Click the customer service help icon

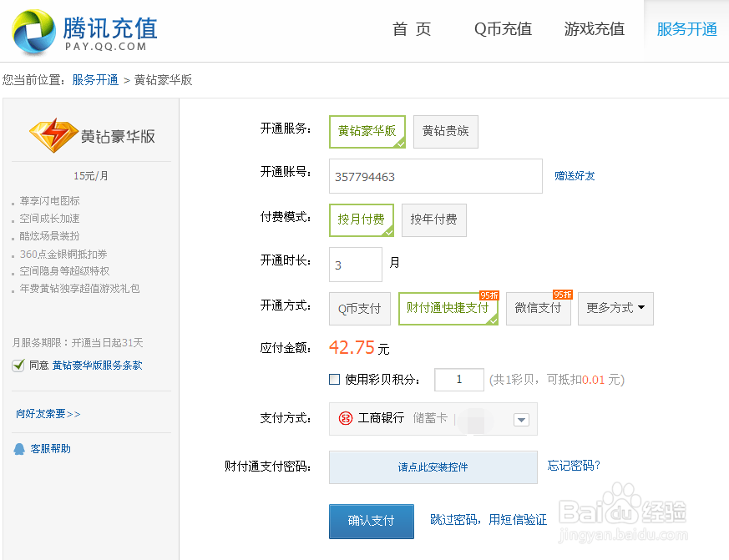coord(19,449)
